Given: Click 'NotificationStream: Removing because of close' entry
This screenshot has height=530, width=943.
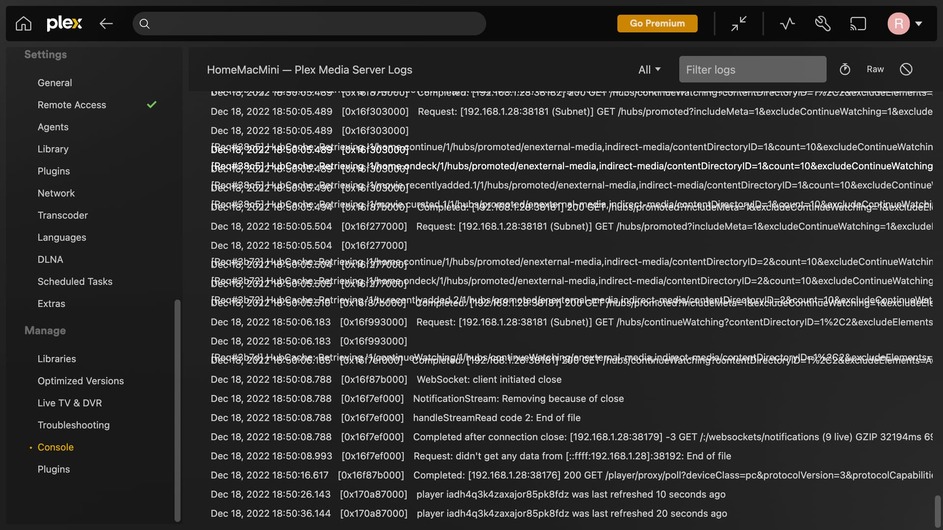Looking at the screenshot, I should (x=518, y=399).
